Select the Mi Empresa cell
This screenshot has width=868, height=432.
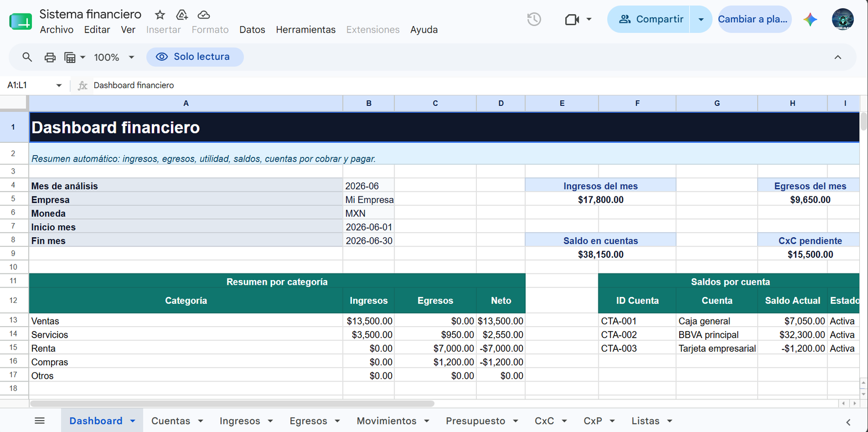pos(368,199)
